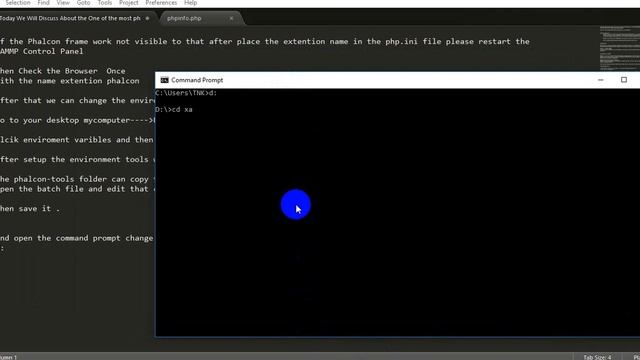Click the 'fter that we can change' line
This screenshot has width=640, height=360.
pos(77,100)
